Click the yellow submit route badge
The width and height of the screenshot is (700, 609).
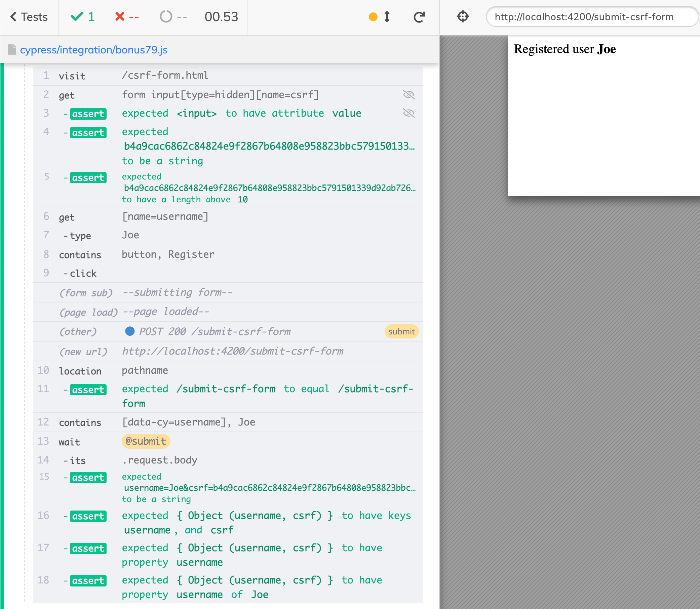(401, 331)
